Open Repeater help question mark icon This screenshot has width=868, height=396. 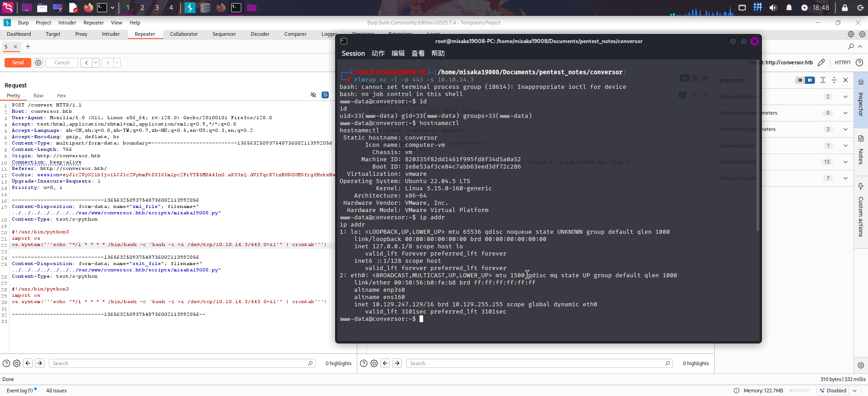click(x=859, y=63)
